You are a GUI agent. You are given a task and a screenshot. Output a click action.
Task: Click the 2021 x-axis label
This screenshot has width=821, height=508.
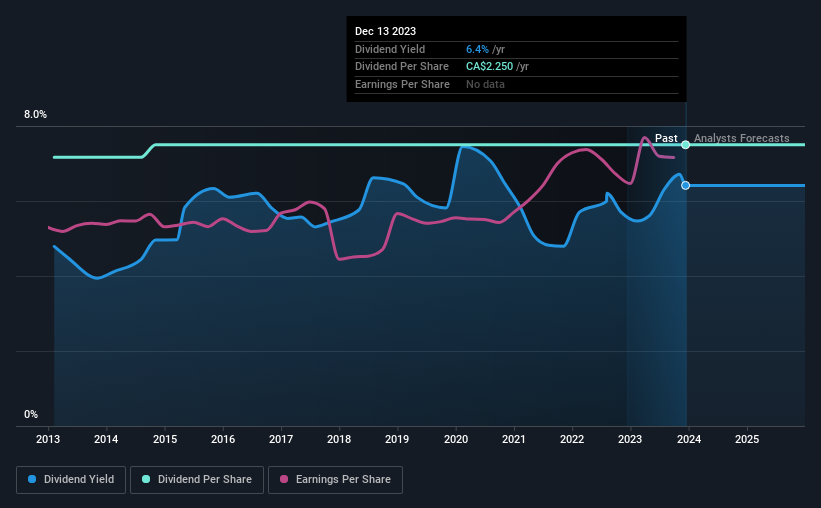[x=514, y=439]
